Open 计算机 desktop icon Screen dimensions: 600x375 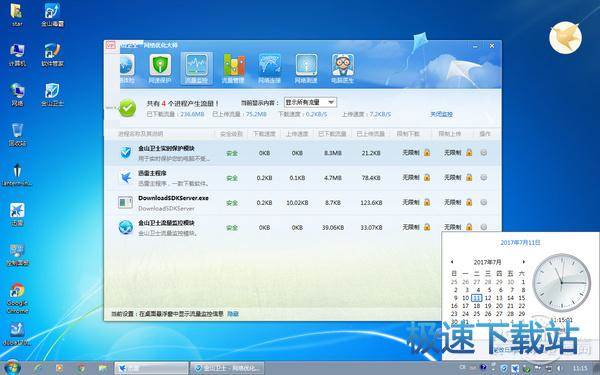coord(17,55)
